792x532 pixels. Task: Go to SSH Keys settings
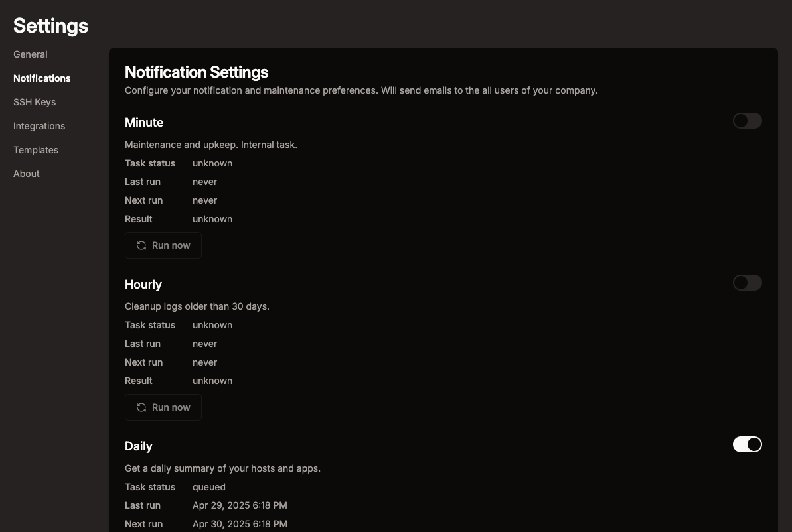(x=35, y=102)
